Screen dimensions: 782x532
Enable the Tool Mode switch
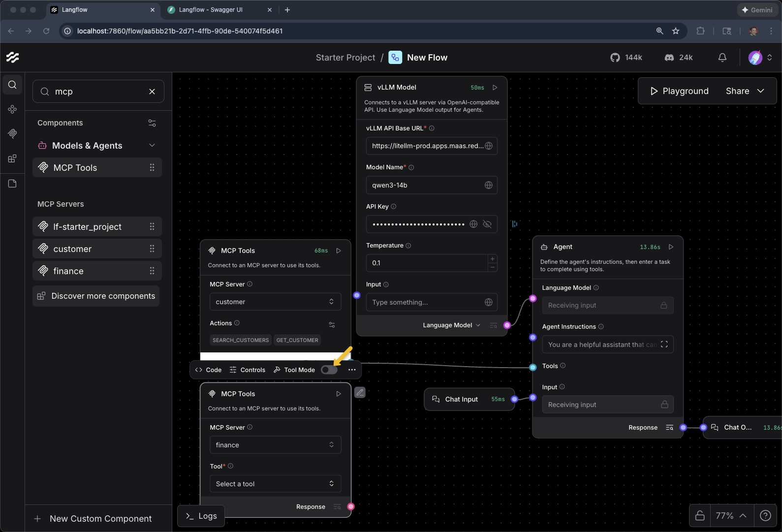[x=329, y=370]
